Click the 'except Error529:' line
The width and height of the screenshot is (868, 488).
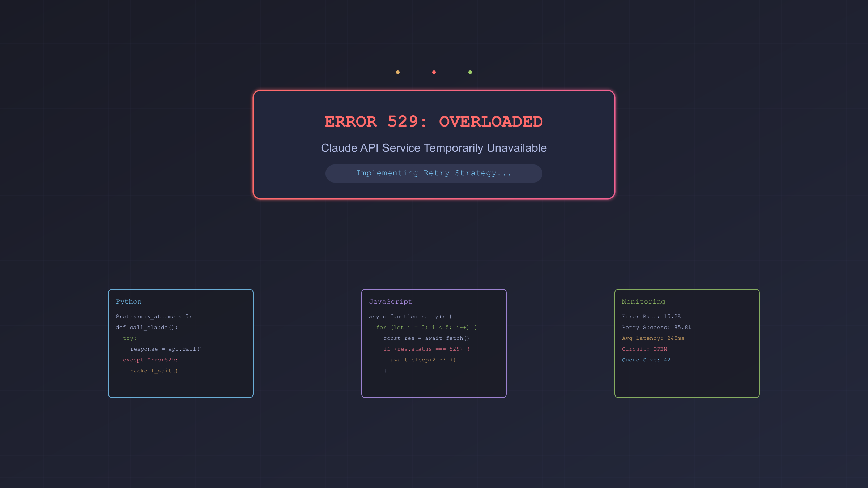click(150, 360)
